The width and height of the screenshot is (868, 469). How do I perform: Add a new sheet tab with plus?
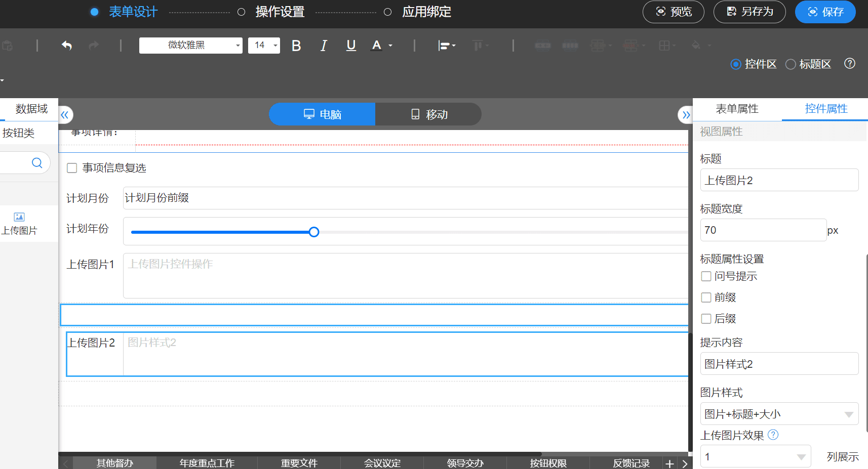click(669, 463)
